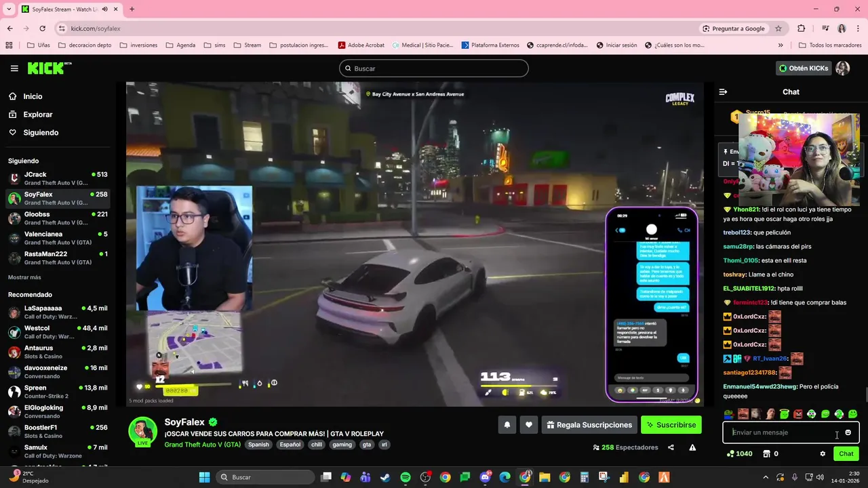Open JCrack channel in following list

[x=58, y=178]
